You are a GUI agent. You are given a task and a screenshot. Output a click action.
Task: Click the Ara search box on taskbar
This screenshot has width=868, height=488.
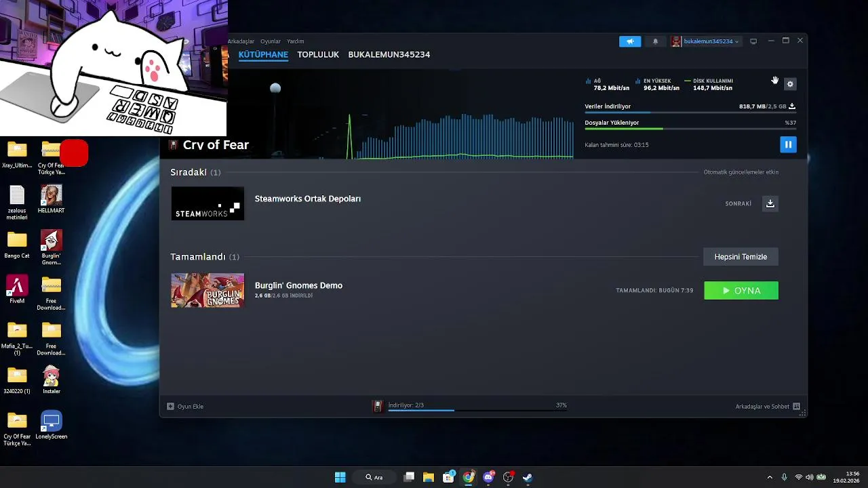click(x=374, y=477)
